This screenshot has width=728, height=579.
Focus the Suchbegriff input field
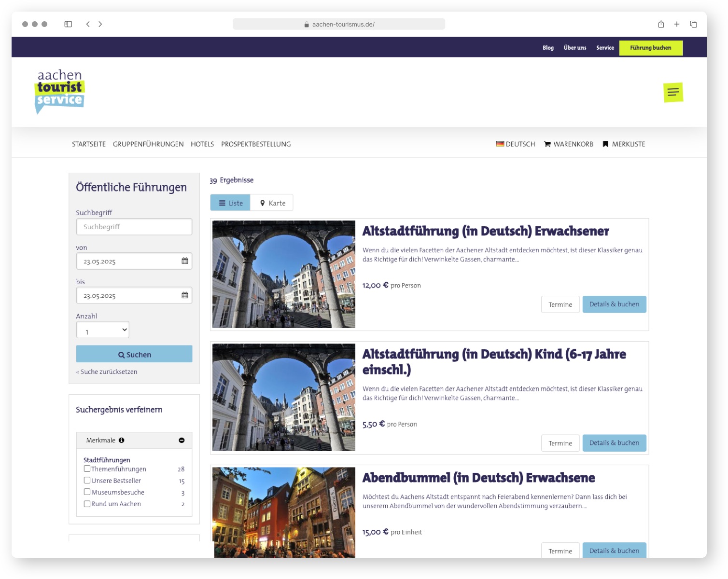click(x=134, y=227)
